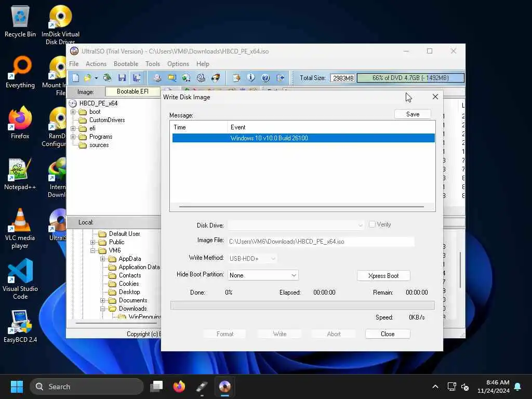532x399 pixels.
Task: Click the Bootable EFI image type field
Action: (132, 91)
